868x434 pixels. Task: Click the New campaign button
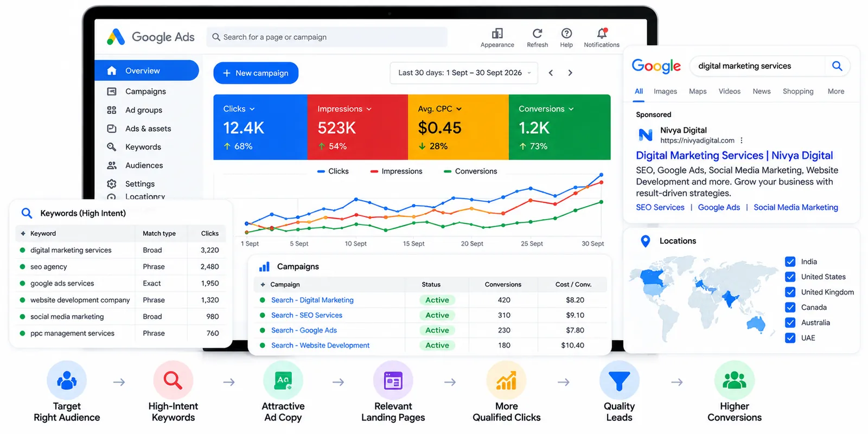(256, 73)
